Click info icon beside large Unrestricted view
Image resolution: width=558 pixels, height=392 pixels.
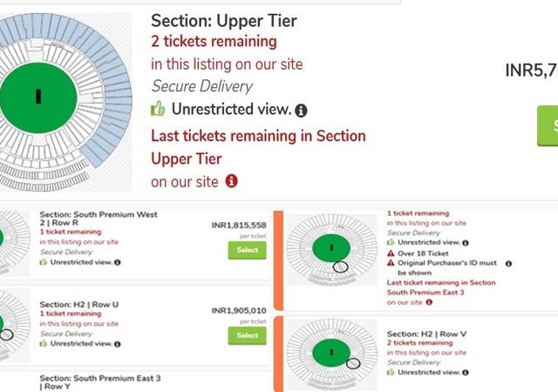pos(301,111)
